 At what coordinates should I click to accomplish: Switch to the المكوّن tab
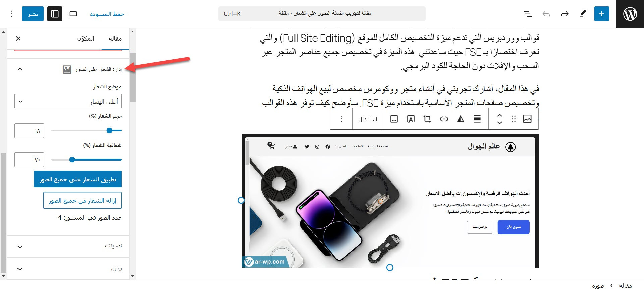(86, 39)
